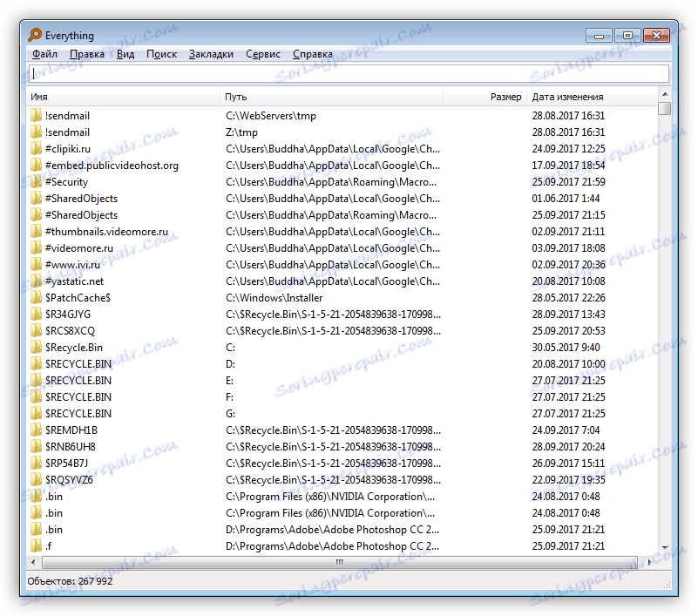This screenshot has height=616, width=698.
Task: Sort results by Имя column header
Action: coord(124,97)
